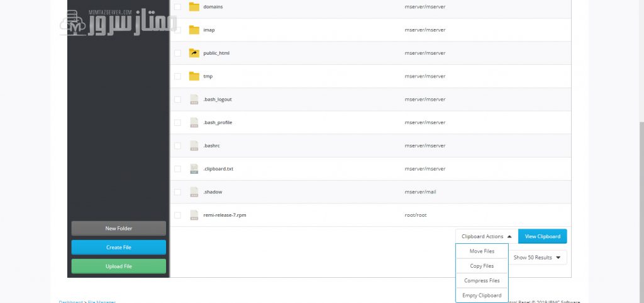644x303 pixels.
Task: Open the Show 50 Results dropdown
Action: [537, 258]
